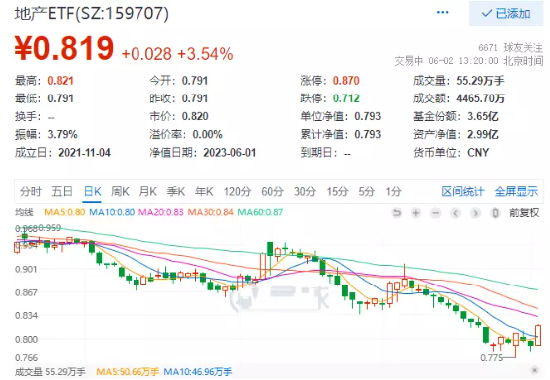The height and width of the screenshot is (380, 550).
Task: Click the MA5:0.80 moving average label
Action: (x=65, y=212)
